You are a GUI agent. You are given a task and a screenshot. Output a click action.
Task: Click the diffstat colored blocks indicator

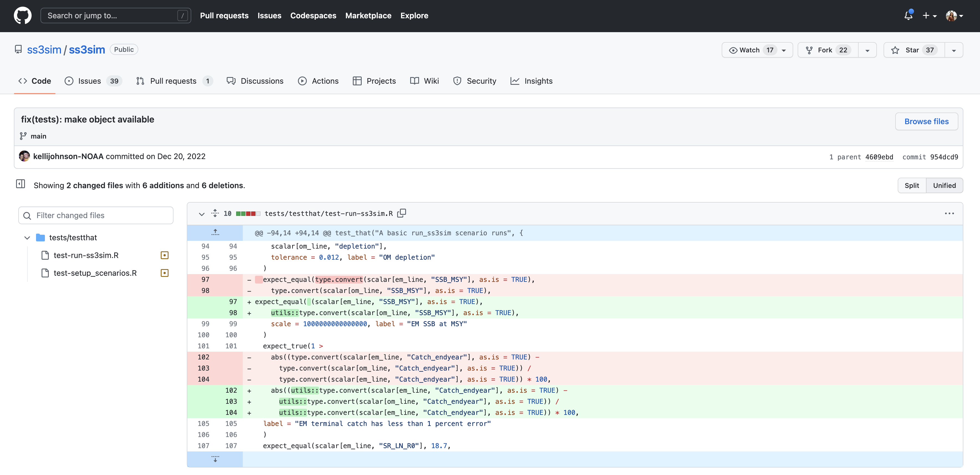[248, 214]
